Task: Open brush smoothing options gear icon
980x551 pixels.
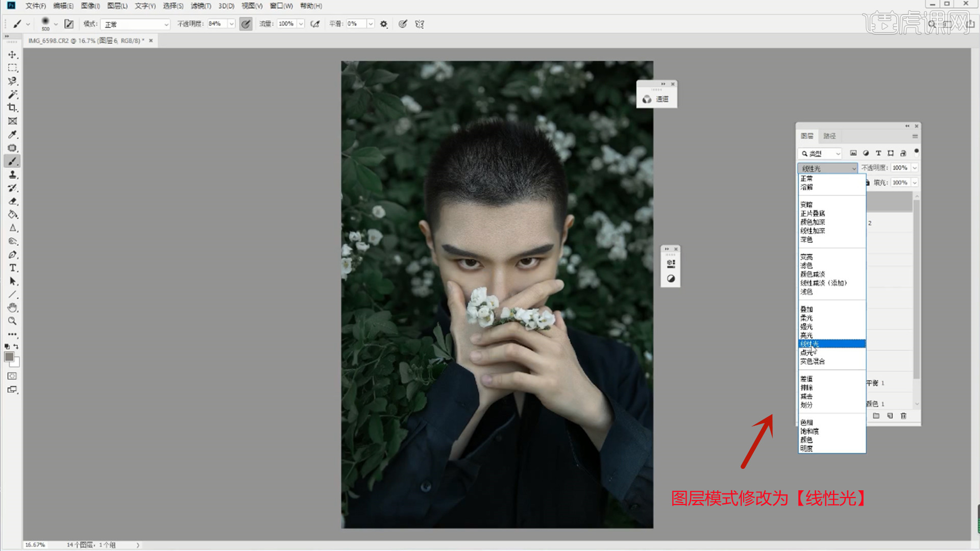Action: click(x=384, y=24)
